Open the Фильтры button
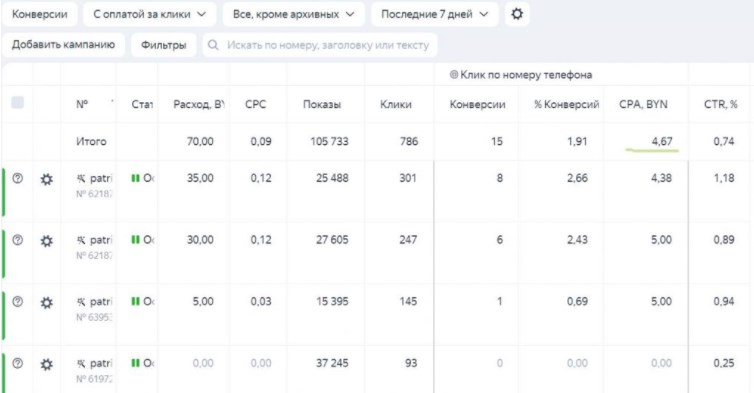 163,45
